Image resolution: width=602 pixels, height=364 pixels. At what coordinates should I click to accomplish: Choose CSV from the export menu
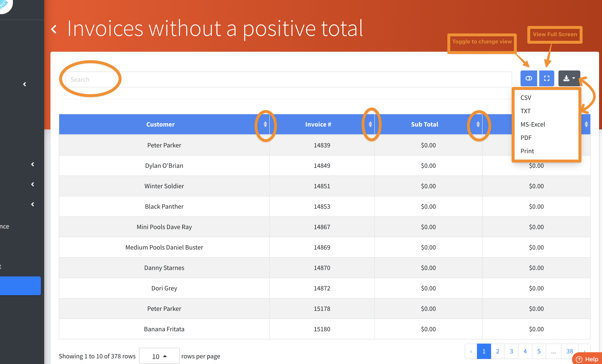[525, 98]
